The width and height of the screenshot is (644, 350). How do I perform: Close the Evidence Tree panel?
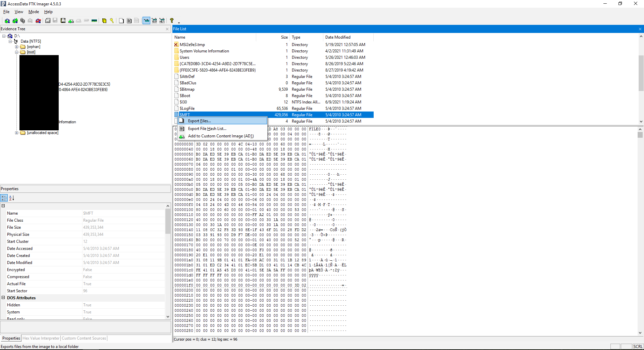tap(167, 29)
